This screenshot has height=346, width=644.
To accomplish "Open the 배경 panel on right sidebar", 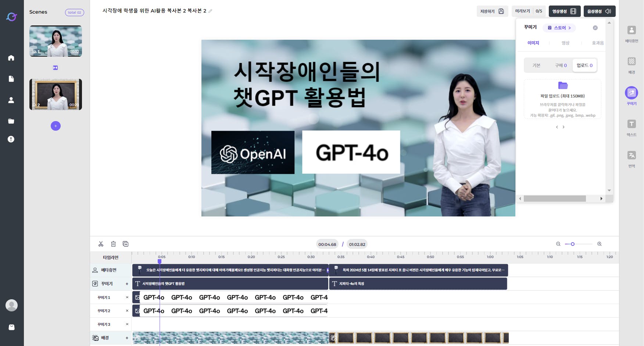I will tap(632, 65).
